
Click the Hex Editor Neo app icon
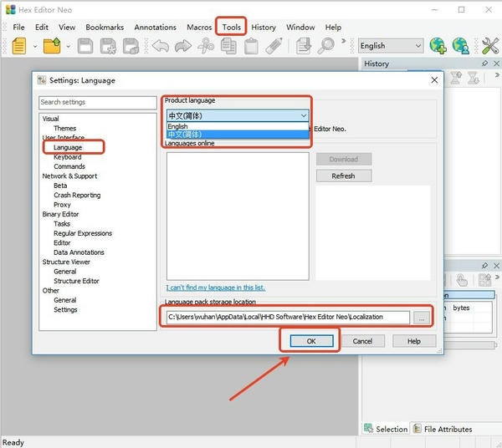click(x=11, y=9)
